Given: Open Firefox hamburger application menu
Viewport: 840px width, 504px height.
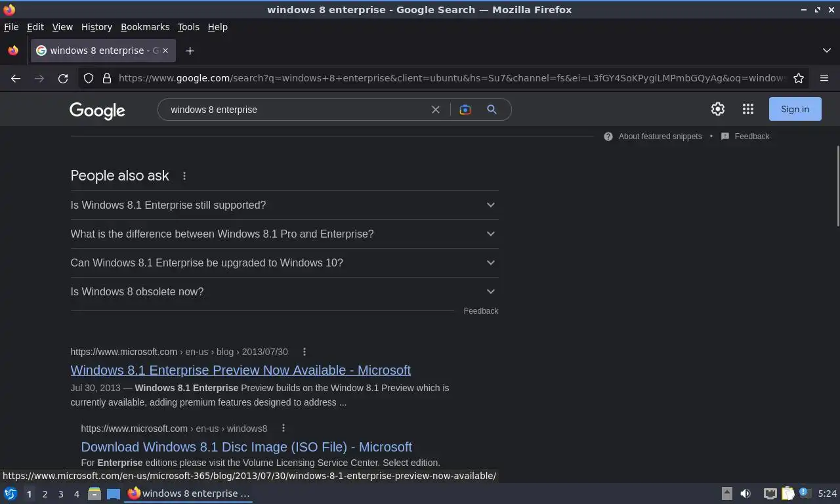Looking at the screenshot, I should tap(824, 78).
